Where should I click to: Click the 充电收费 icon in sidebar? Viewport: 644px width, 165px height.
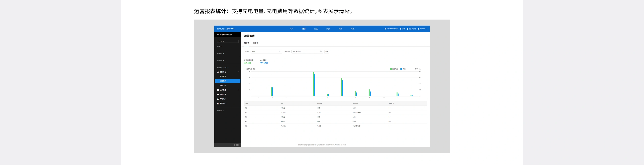218,94
